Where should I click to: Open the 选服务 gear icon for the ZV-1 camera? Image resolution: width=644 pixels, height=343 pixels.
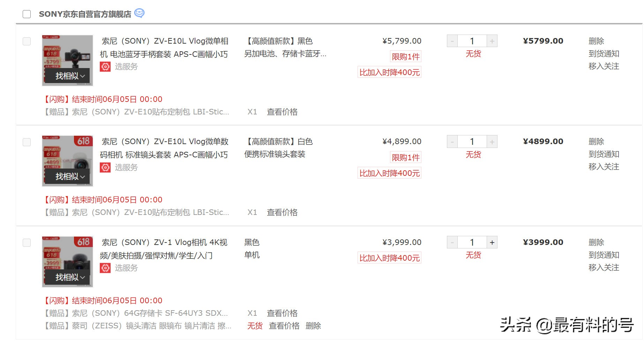coord(105,268)
